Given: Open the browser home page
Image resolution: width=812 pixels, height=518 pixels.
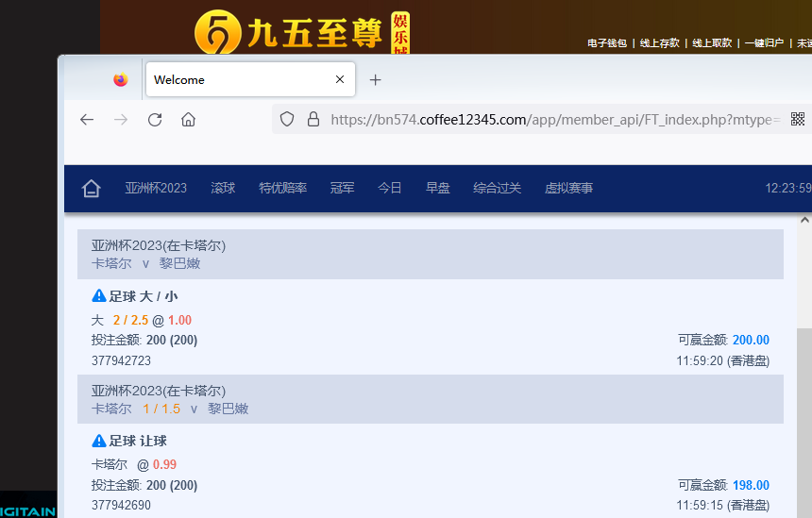Looking at the screenshot, I should (189, 120).
